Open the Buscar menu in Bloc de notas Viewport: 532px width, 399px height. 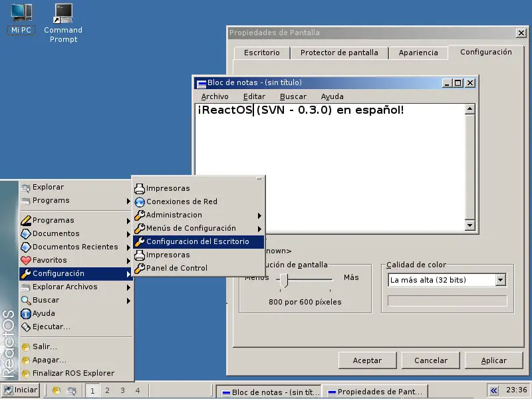point(293,96)
